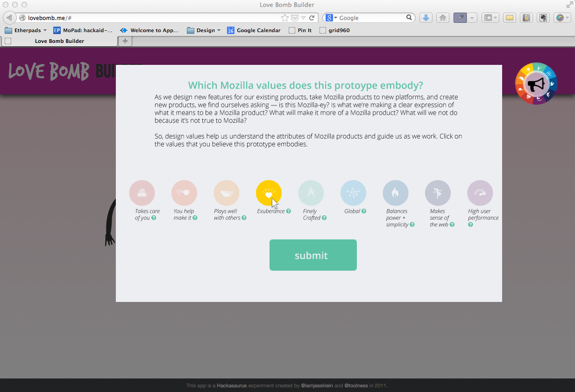
Task: Click the 'Pin It' bookmarklet
Action: pos(300,30)
